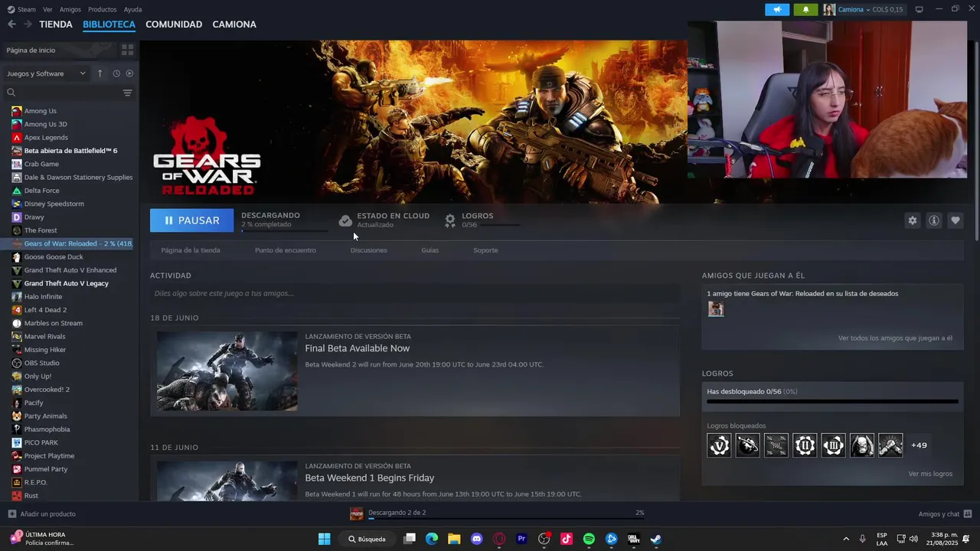
Task: Show the +49 more locked achievements
Action: point(919,445)
